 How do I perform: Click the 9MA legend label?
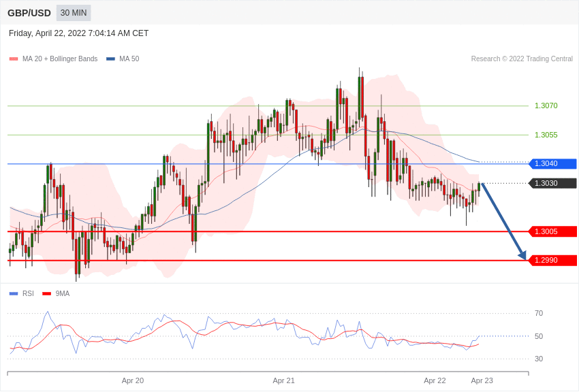pyautogui.click(x=63, y=293)
